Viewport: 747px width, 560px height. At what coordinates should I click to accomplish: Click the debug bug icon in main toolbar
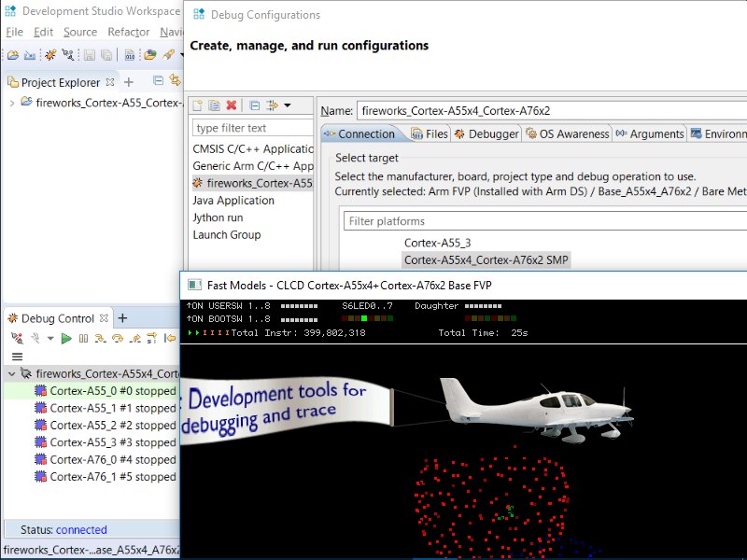(x=50, y=55)
